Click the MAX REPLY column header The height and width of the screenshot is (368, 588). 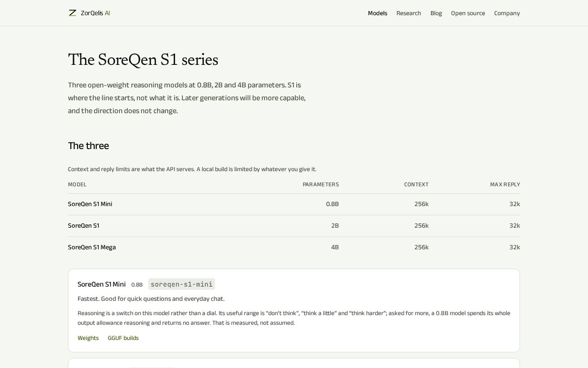[505, 184]
